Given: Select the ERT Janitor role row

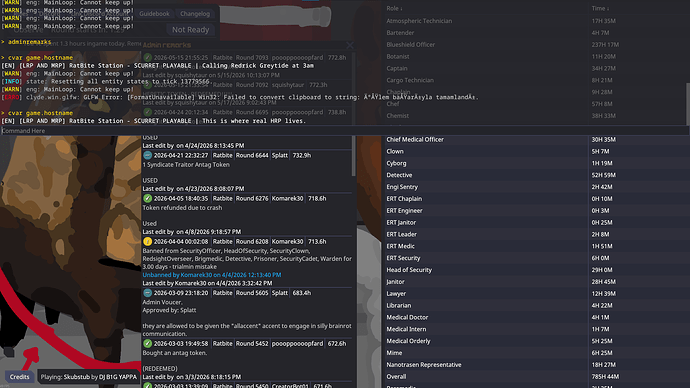Looking at the screenshot, I should [536, 223].
